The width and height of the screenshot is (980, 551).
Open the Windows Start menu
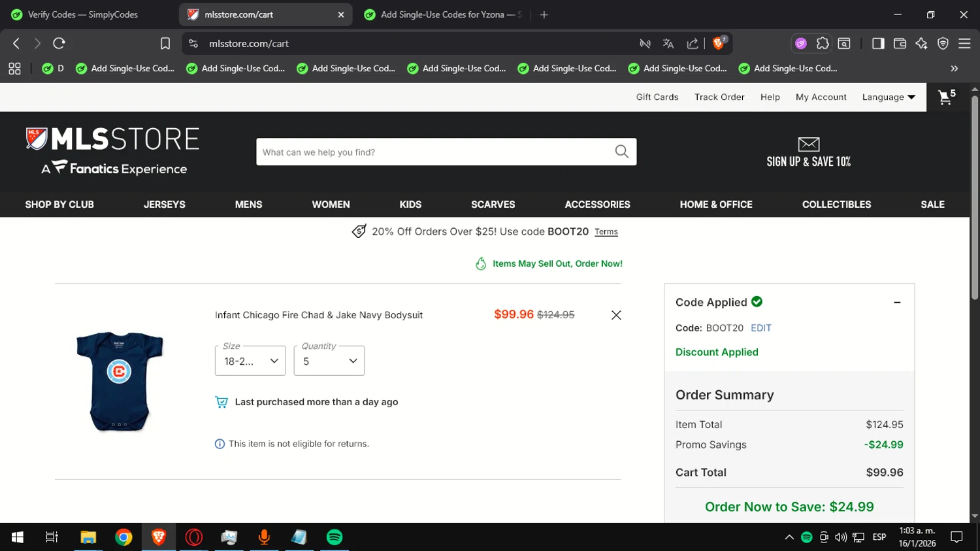pos(18,537)
